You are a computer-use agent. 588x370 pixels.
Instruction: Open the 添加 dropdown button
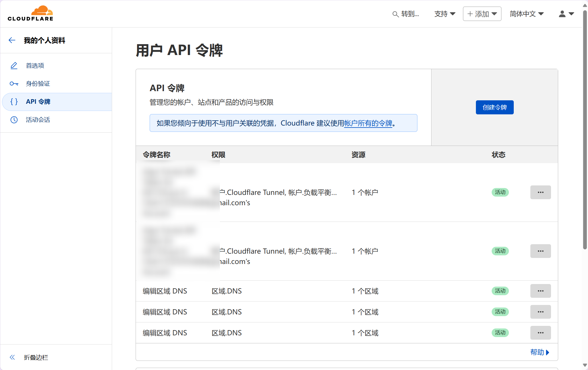(482, 14)
